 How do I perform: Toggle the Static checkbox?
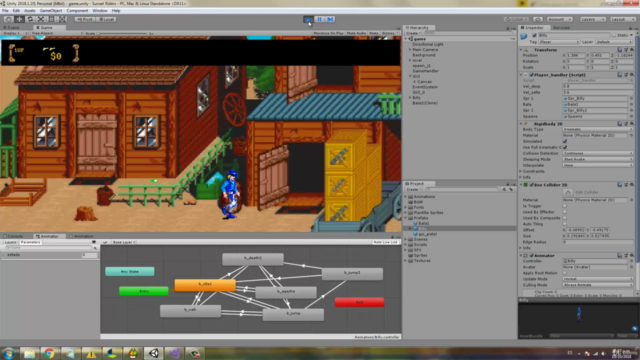click(614, 36)
